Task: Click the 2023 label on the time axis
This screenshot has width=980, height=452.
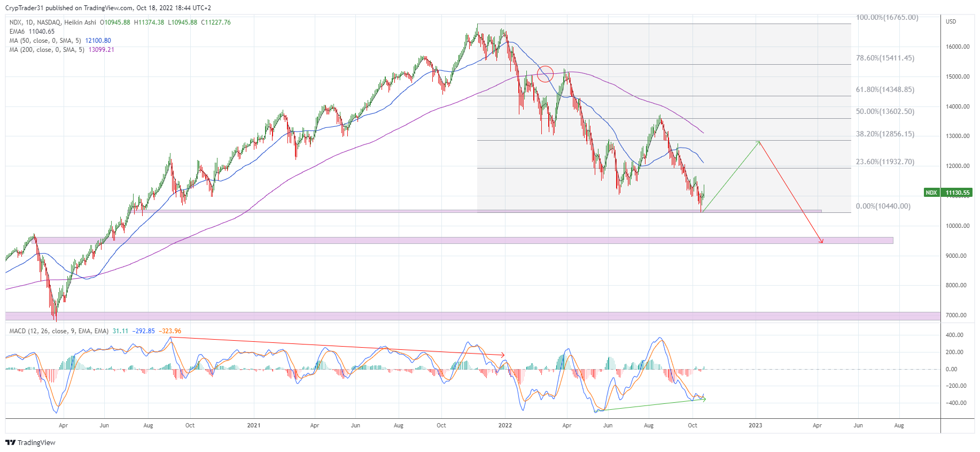Action: [756, 426]
